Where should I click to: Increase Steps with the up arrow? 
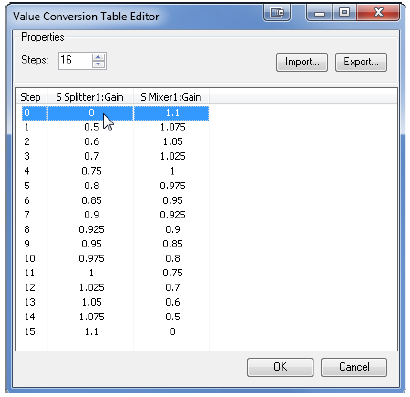click(x=98, y=57)
